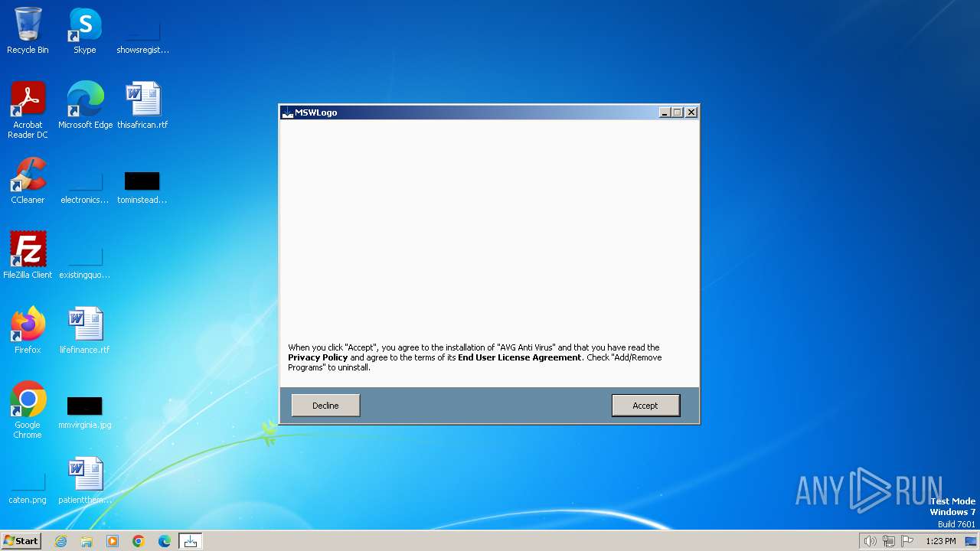Open the volume control tray icon

(871, 541)
